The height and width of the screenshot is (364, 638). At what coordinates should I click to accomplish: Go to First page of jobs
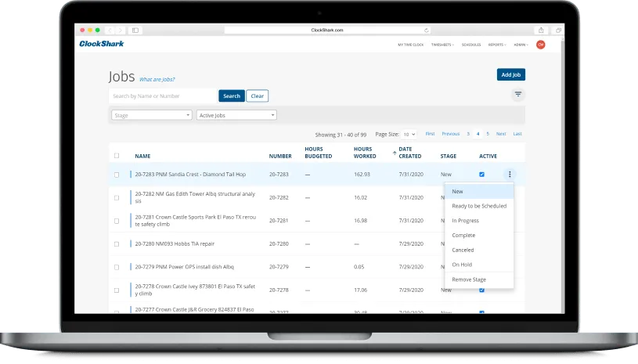430,134
